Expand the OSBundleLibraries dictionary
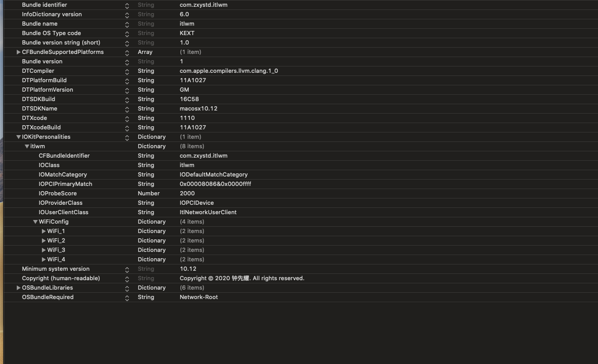Image resolution: width=598 pixels, height=364 pixels. pos(18,288)
